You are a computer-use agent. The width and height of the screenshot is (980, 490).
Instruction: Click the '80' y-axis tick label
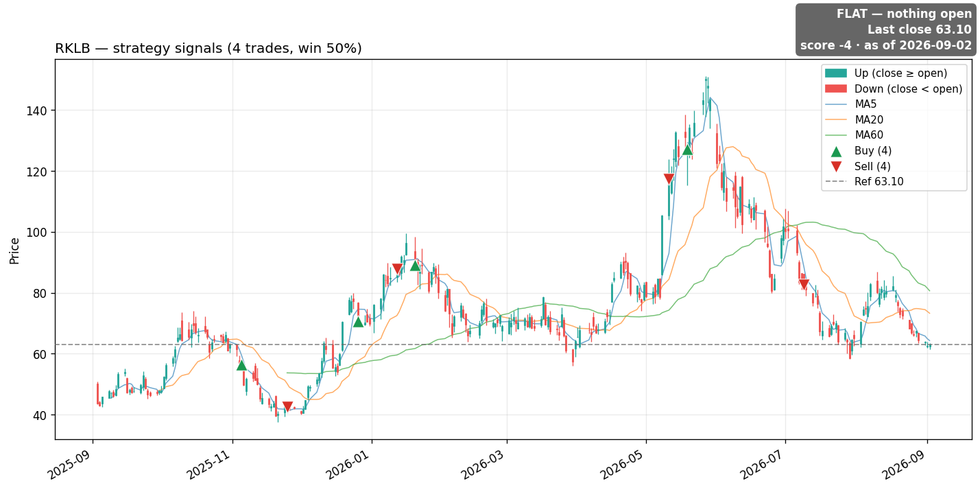point(41,293)
